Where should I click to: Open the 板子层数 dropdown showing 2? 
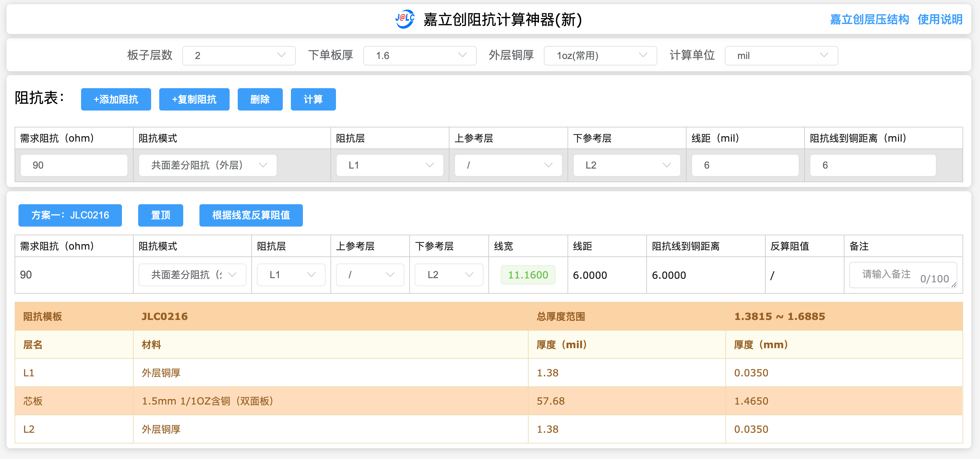(x=239, y=55)
